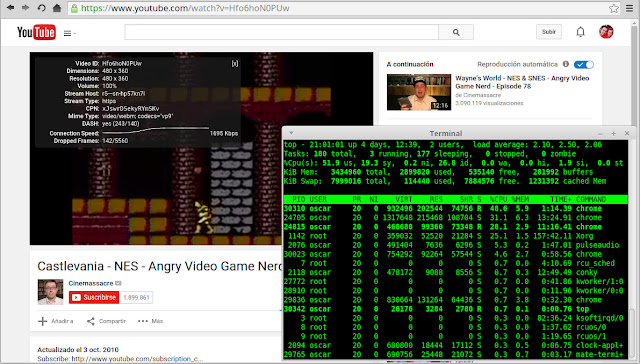
Task: Close stats-for-nerds overlay [x]
Action: (x=235, y=63)
